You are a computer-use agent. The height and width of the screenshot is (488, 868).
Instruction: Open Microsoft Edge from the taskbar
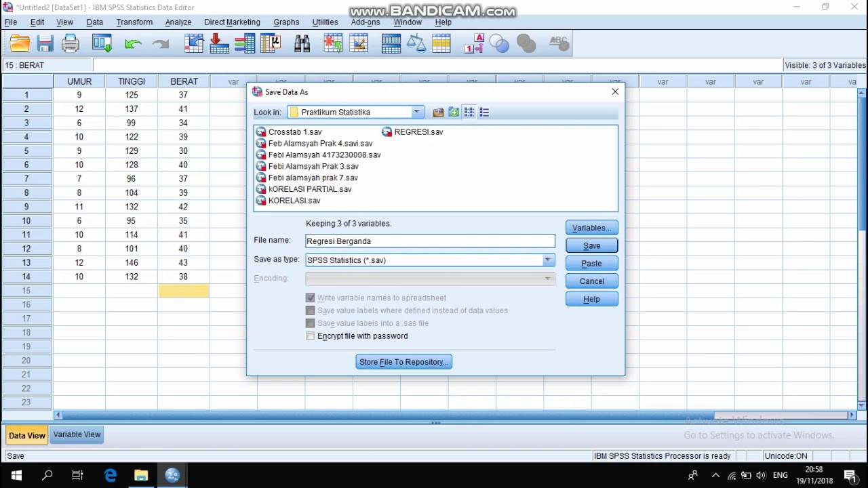click(x=110, y=476)
